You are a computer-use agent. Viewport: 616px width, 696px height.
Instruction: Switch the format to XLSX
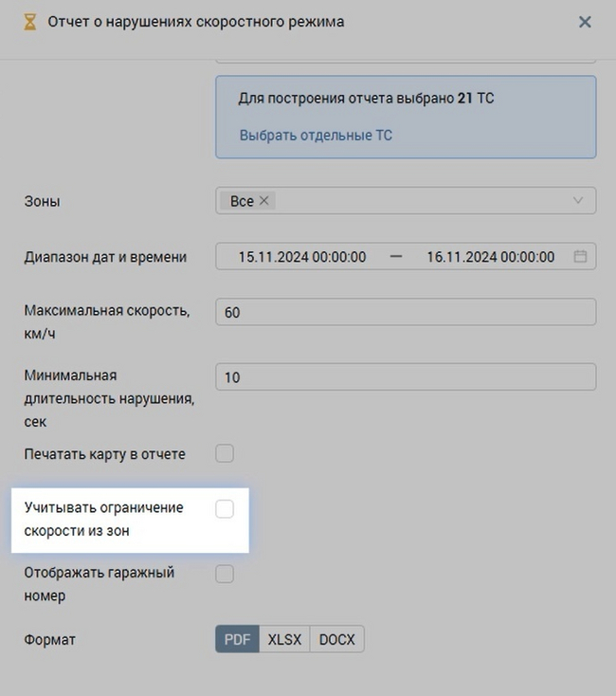pos(284,639)
